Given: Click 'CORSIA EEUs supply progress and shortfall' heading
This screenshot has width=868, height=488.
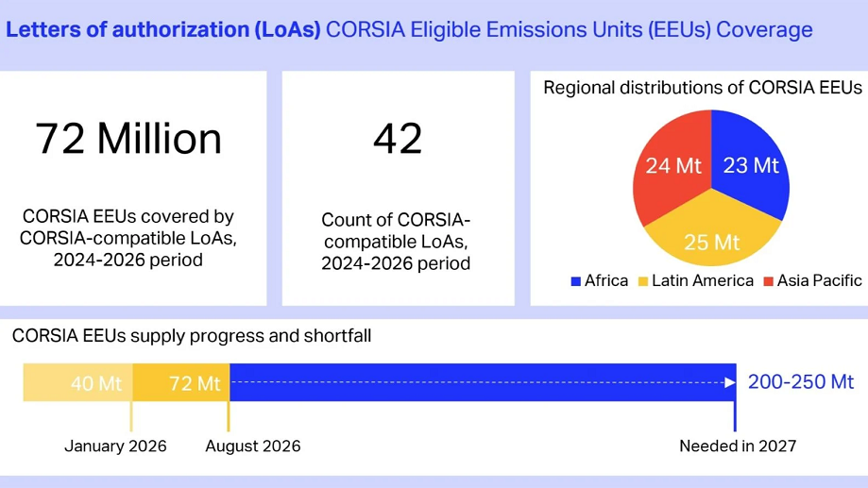Looking at the screenshot, I should tap(192, 336).
